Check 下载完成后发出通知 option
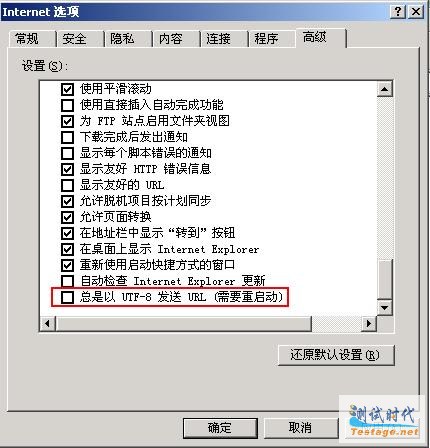The width and height of the screenshot is (430, 448). tap(67, 137)
